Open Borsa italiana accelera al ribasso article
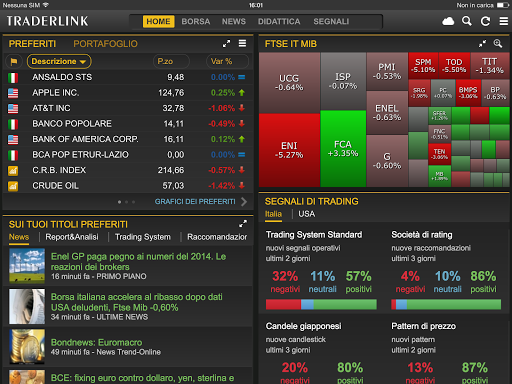 [x=137, y=302]
